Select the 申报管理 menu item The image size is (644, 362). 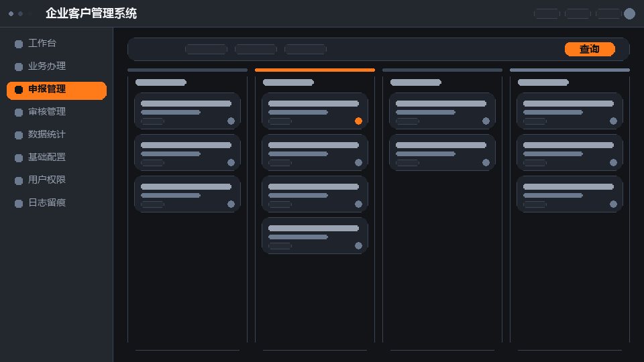[x=56, y=89]
